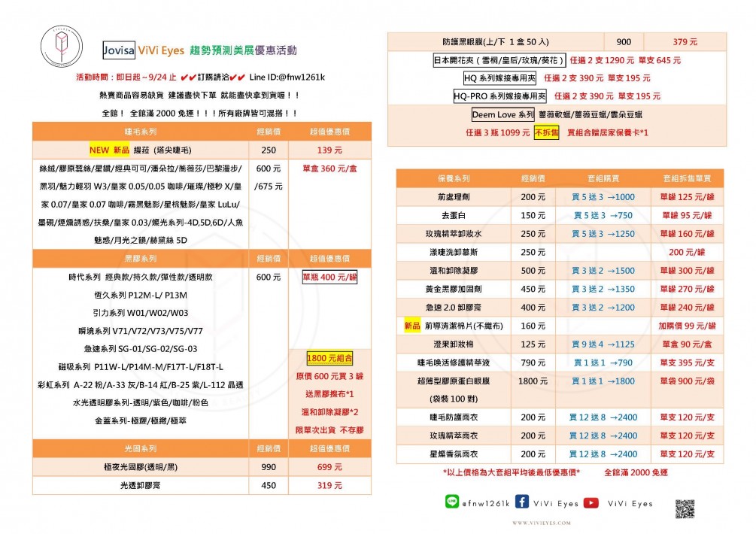Select the 瞬境系列 V71/V72/V73/V75/V77 row
The height and width of the screenshot is (534, 756).
tap(141, 331)
